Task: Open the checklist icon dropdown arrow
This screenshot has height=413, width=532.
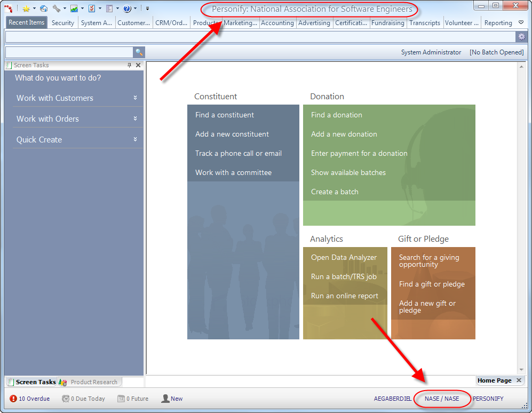Action: click(100, 9)
